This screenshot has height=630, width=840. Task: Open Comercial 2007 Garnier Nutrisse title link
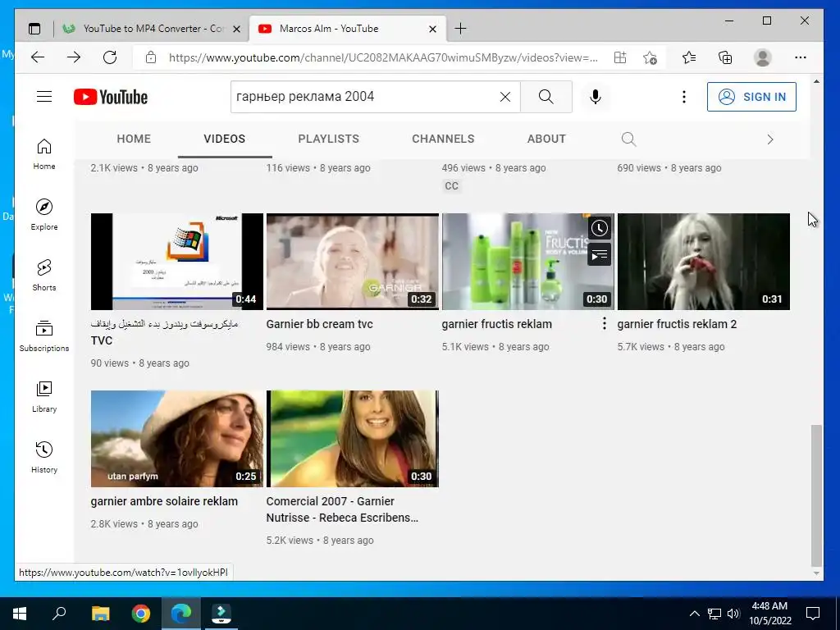tap(342, 509)
